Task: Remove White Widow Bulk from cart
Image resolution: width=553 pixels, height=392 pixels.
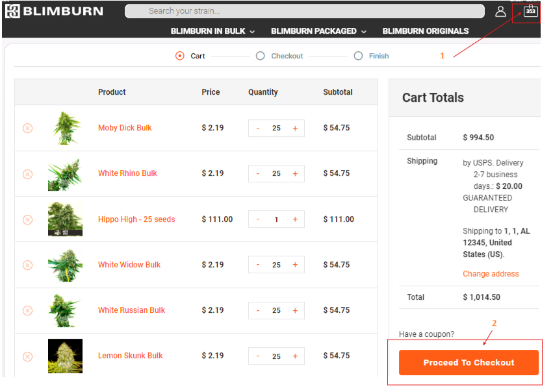Action: click(27, 265)
